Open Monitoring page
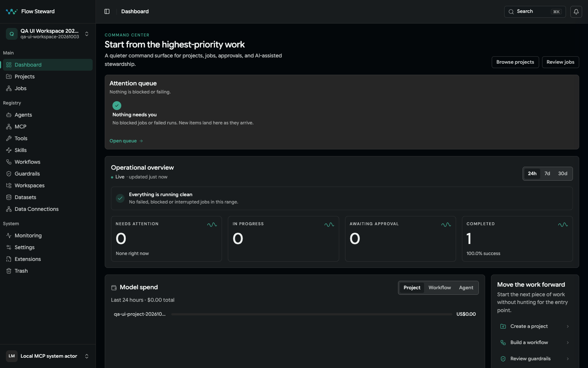Screen dimensions: 588x368 click(x=48, y=236)
